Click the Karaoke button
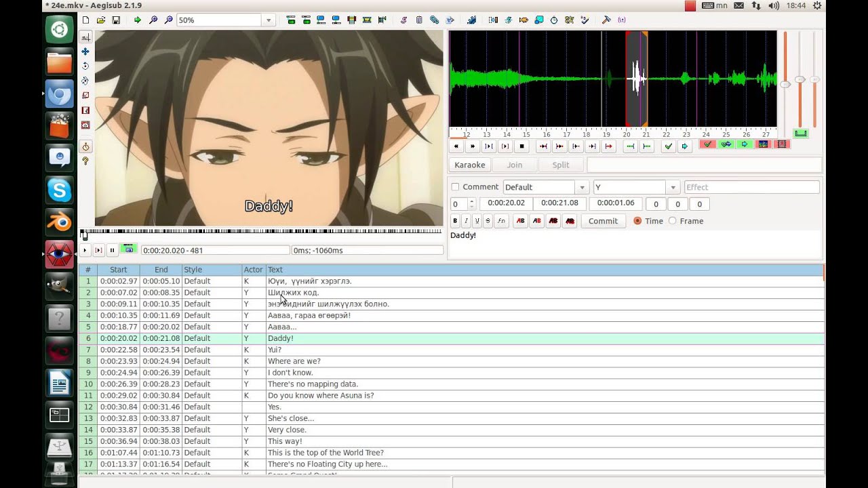Viewport: 868px width, 488px height. coord(470,165)
